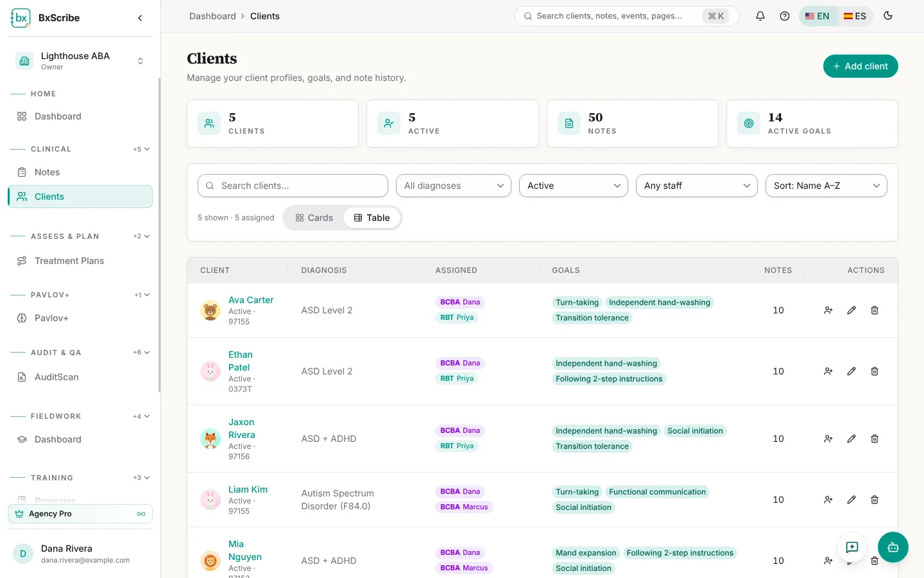Click the Search clients field
Screen dimensions: 924x578
(x=293, y=186)
